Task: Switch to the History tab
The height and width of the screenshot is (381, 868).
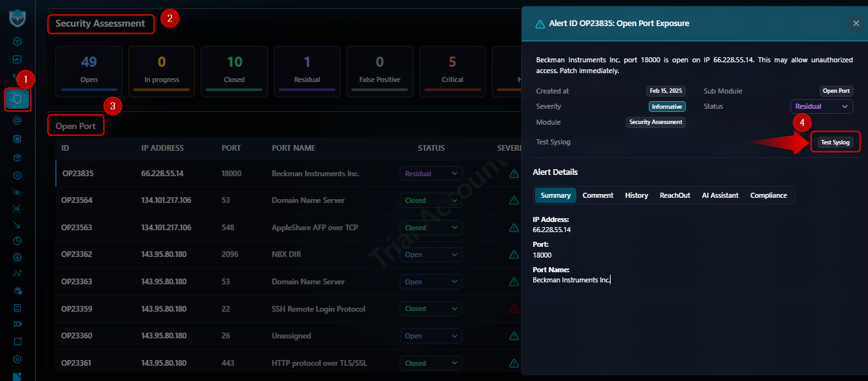Action: click(637, 195)
